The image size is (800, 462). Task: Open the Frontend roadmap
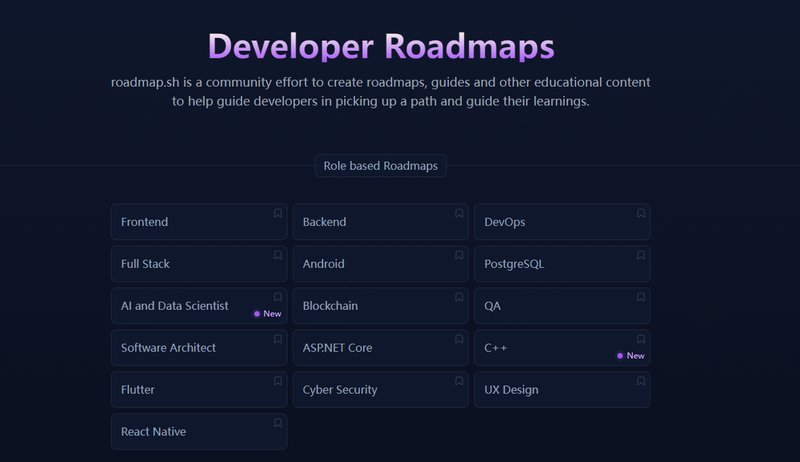(190, 222)
